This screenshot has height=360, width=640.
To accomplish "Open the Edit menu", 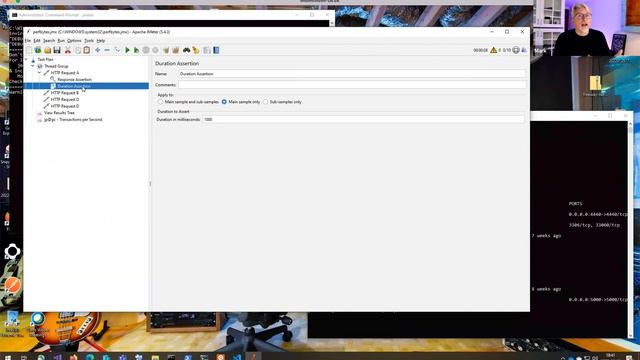I will [x=37, y=41].
